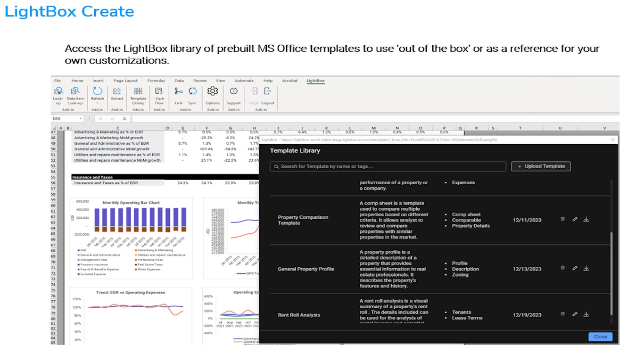Screen dimensions: 644x362
Task: Expand the Refresh dropdown arrow
Action: click(97, 103)
